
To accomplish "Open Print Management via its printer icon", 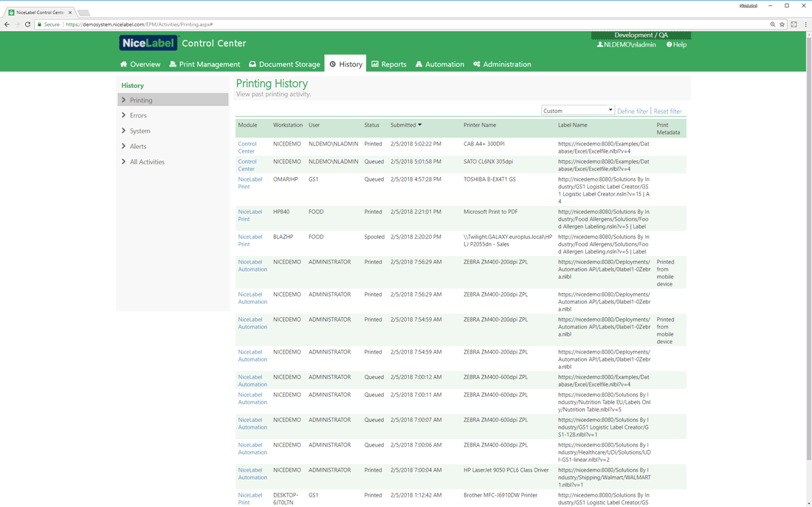I will point(173,64).
